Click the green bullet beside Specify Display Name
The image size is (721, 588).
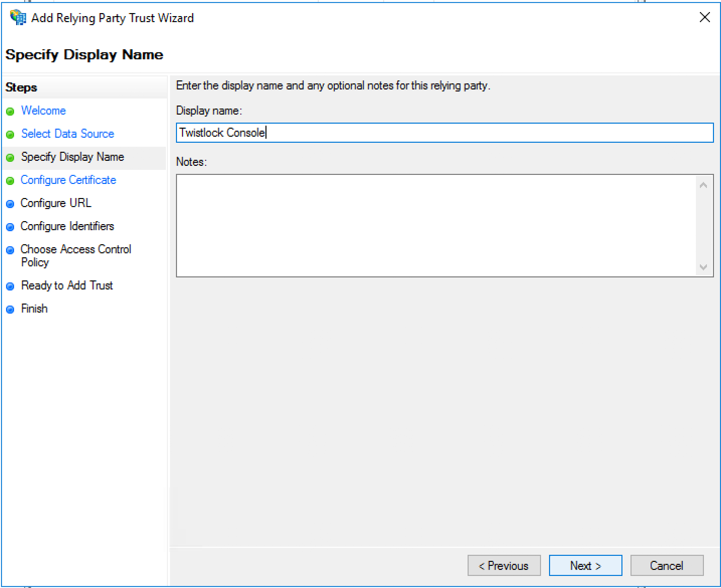(x=10, y=158)
